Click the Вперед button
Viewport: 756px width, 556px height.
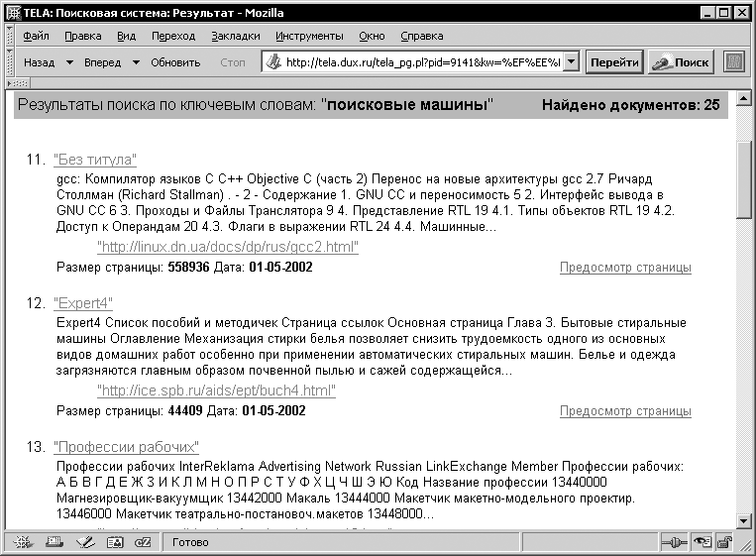pos(103,62)
